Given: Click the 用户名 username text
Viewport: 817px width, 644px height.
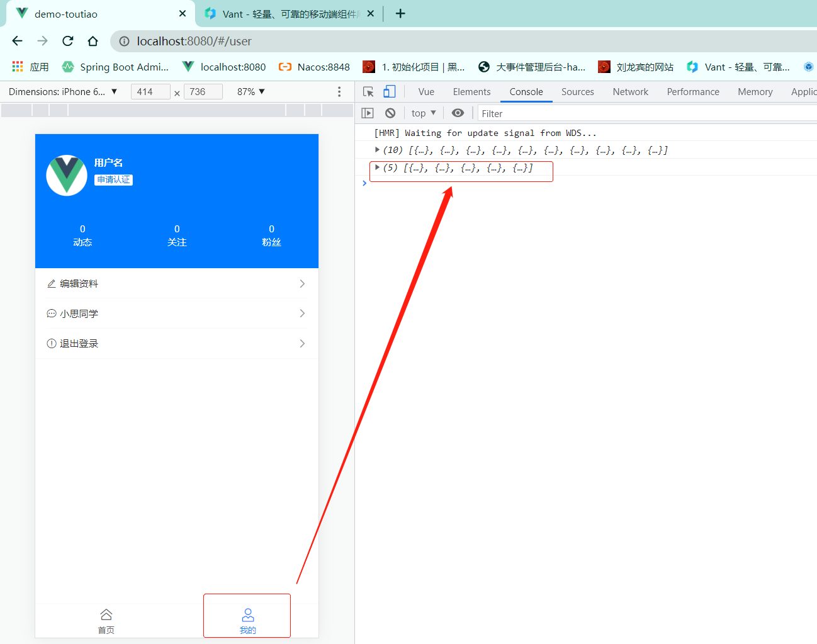Looking at the screenshot, I should tap(108, 163).
